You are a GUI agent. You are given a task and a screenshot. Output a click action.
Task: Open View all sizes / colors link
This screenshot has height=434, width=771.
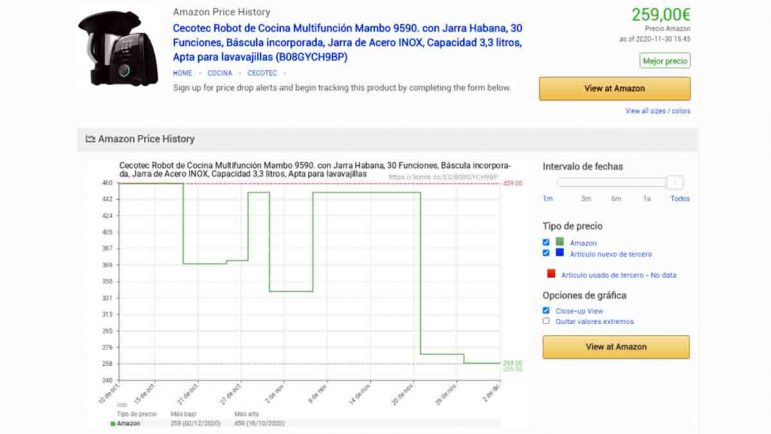point(657,111)
